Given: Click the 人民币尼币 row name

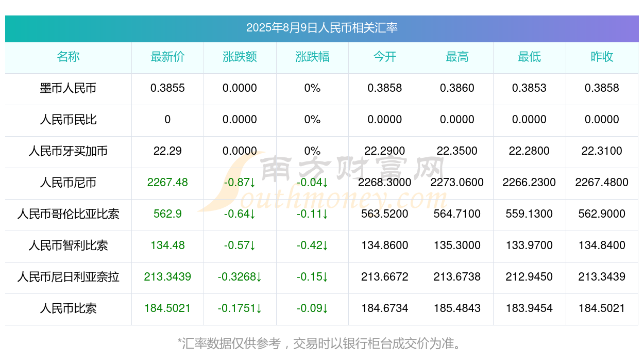Looking at the screenshot, I should (68, 183).
